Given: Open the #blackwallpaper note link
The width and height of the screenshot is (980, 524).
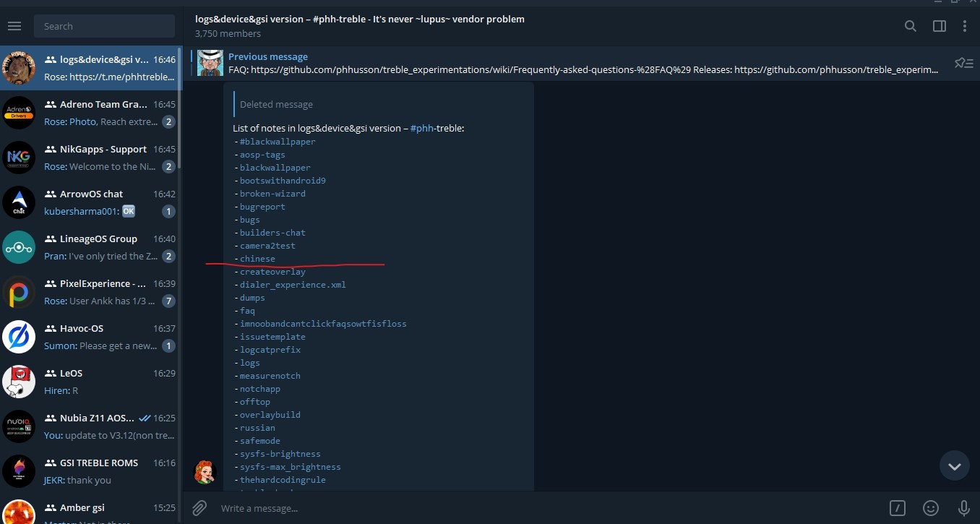Looking at the screenshot, I should coord(278,142).
